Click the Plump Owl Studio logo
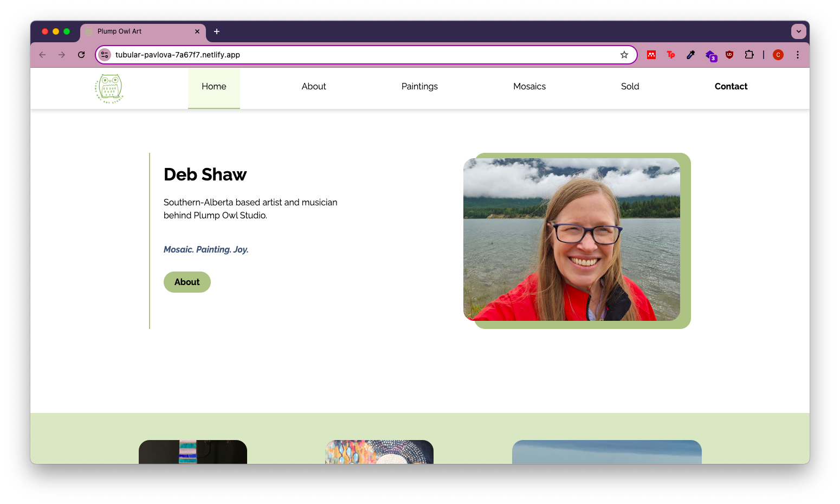Image resolution: width=840 pixels, height=504 pixels. (x=109, y=88)
